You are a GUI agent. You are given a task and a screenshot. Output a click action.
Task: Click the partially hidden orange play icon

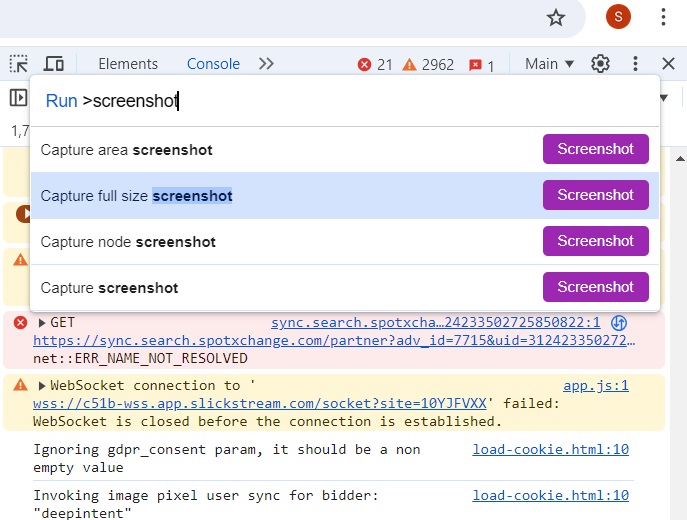(23, 214)
